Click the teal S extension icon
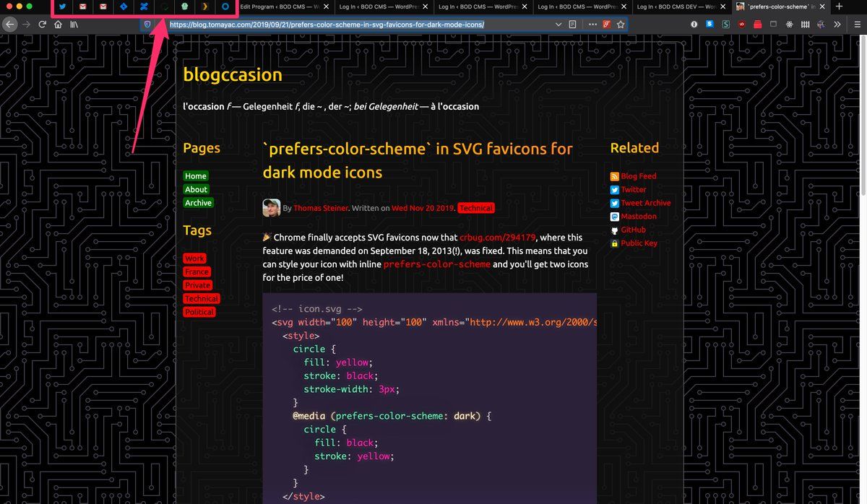Viewport: 867px width, 504px height. coord(726,24)
